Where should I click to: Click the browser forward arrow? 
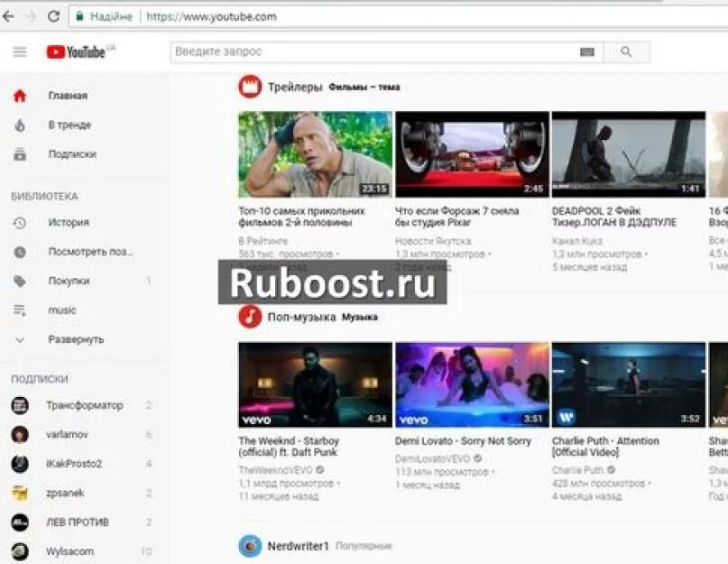[x=31, y=17]
